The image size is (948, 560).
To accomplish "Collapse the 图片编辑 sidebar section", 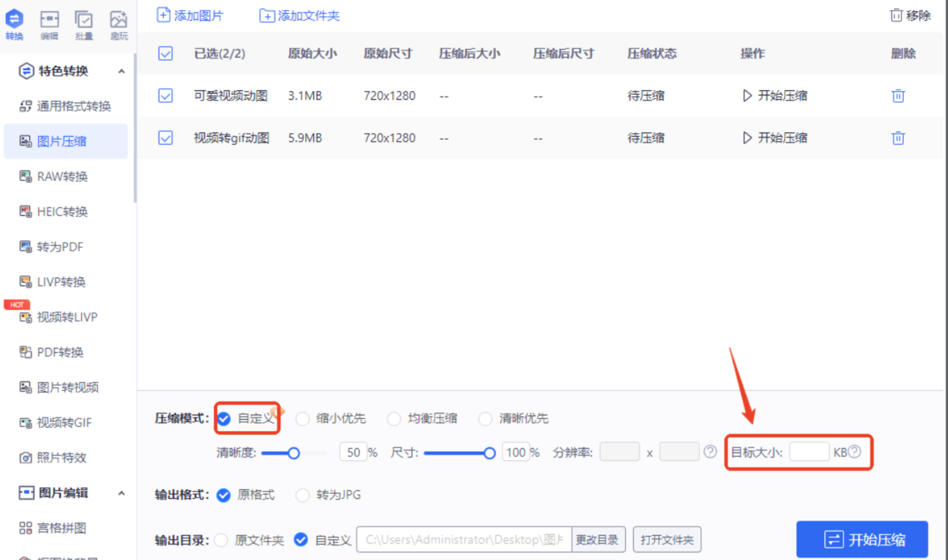I will [x=122, y=493].
